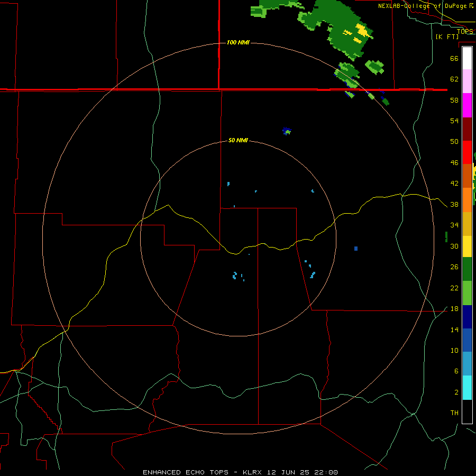Click the [K FT] units label
The width and height of the screenshot is (476, 476).
(x=447, y=36)
